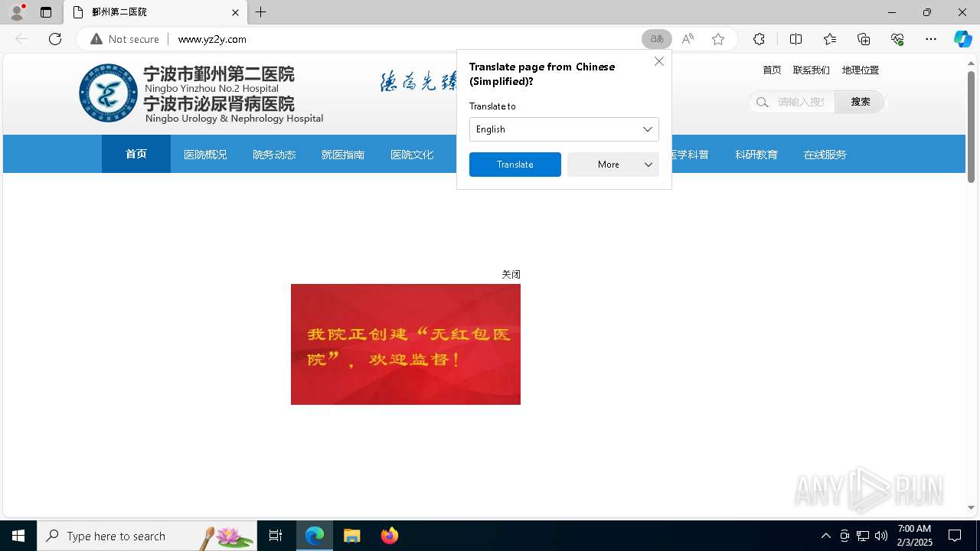Click the Edge profile icon
This screenshot has height=551, width=980.
[x=17, y=11]
